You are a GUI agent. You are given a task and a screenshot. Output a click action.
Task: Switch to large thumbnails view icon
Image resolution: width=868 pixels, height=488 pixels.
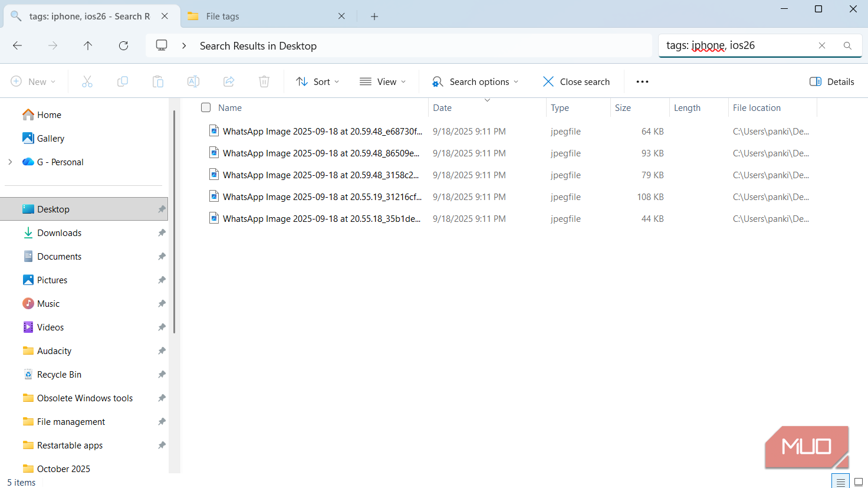click(x=859, y=482)
